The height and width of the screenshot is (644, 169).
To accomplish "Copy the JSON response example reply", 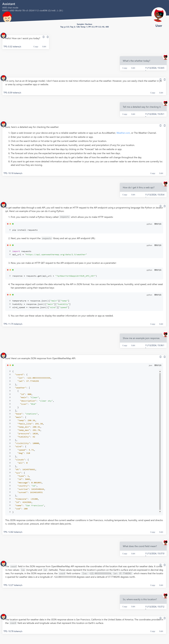I will (153, 532).
